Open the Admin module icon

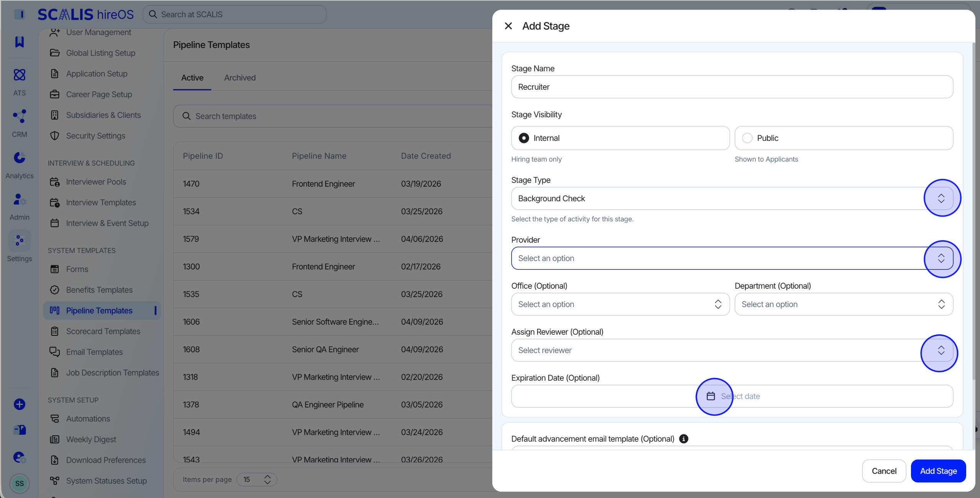(x=20, y=199)
